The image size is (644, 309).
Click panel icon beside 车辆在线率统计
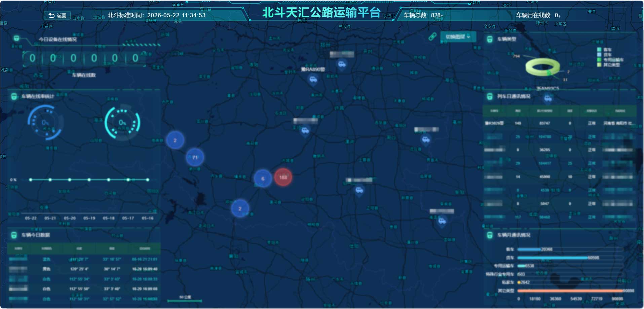14,97
